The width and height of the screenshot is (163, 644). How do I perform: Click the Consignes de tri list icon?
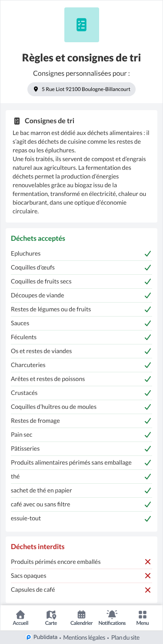(17, 121)
